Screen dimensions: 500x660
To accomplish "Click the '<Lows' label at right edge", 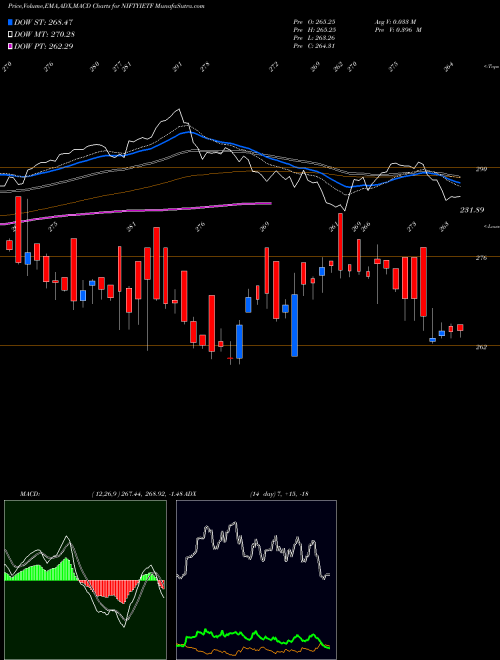I will coord(491,226).
